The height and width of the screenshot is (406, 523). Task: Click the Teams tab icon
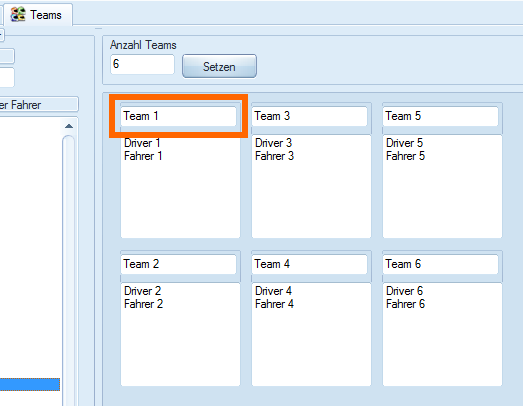click(x=18, y=15)
